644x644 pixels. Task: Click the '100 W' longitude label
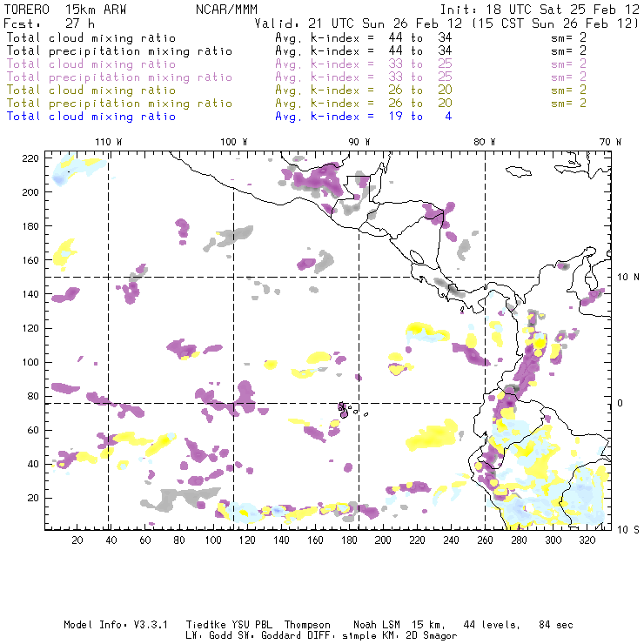pyautogui.click(x=234, y=142)
